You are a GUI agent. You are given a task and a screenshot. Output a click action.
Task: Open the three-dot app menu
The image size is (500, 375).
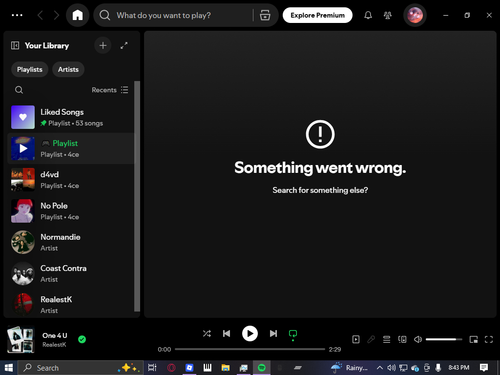pyautogui.click(x=17, y=15)
